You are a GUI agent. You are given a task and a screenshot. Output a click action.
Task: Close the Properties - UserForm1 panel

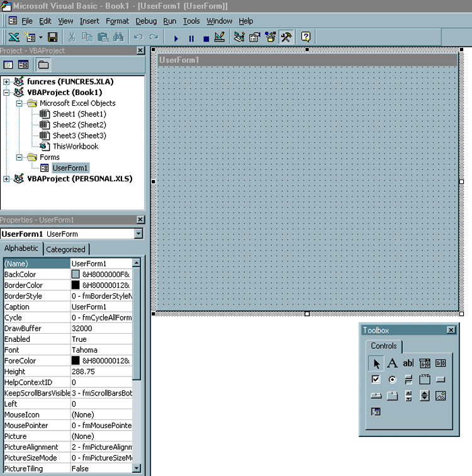click(140, 220)
